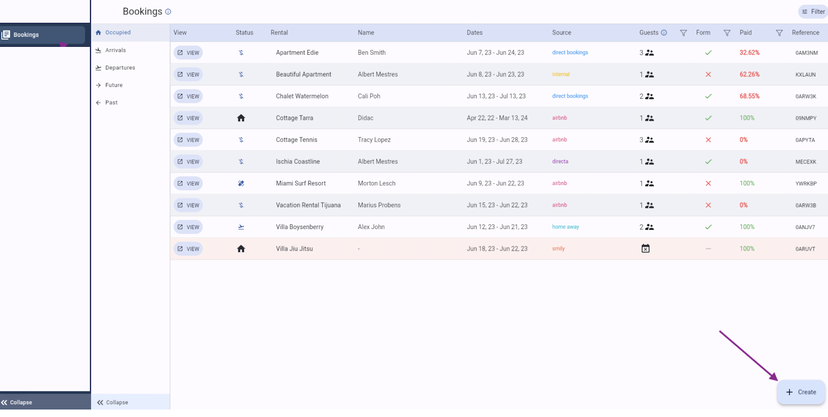Click the red form cross for Beautiful Apartment
The image size is (828, 417).
click(708, 74)
